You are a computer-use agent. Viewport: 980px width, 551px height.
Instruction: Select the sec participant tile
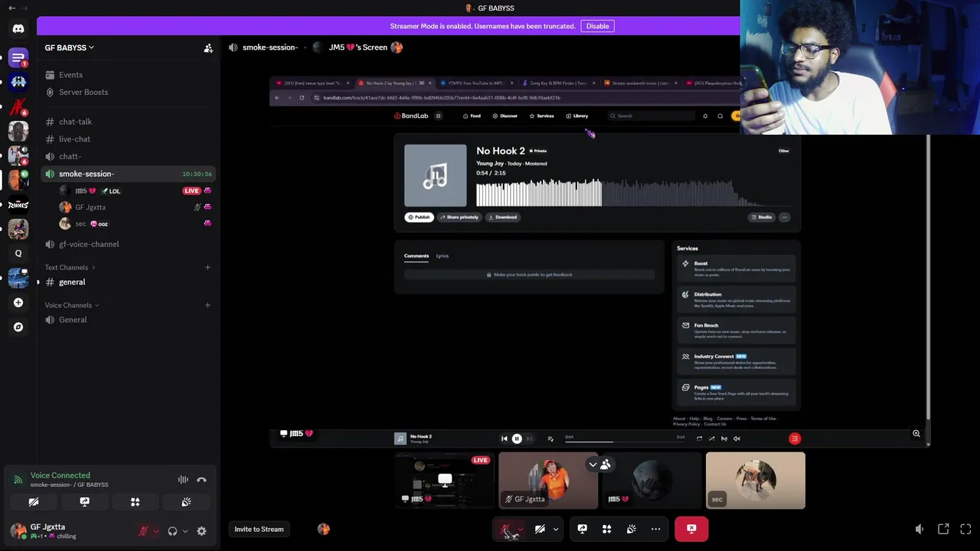coord(756,481)
